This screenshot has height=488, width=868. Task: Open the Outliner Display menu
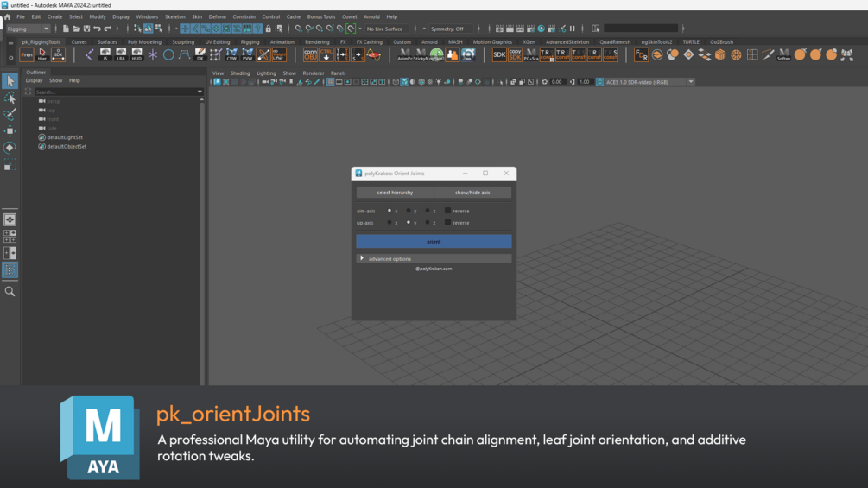35,81
